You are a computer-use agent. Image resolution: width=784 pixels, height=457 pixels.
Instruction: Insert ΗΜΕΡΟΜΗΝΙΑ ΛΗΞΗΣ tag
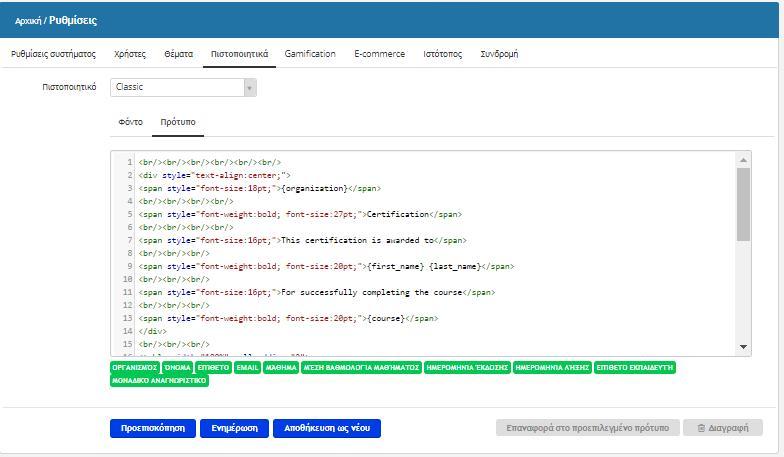[x=552, y=368]
